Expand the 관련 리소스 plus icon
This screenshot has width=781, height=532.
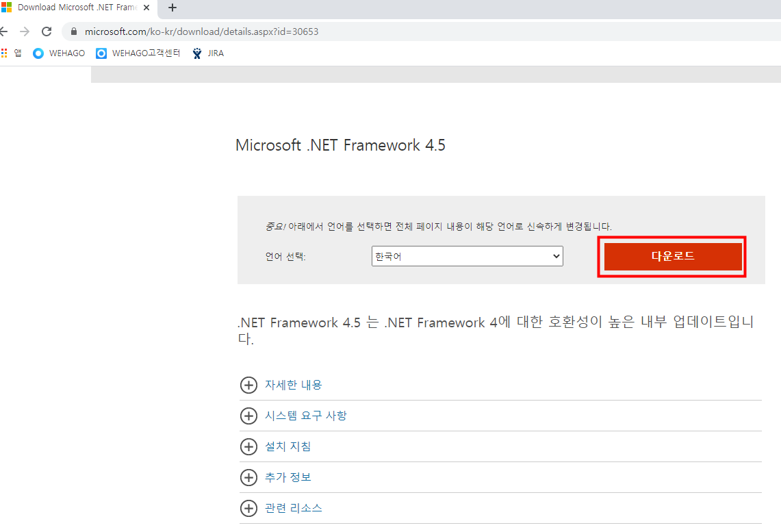click(x=248, y=508)
